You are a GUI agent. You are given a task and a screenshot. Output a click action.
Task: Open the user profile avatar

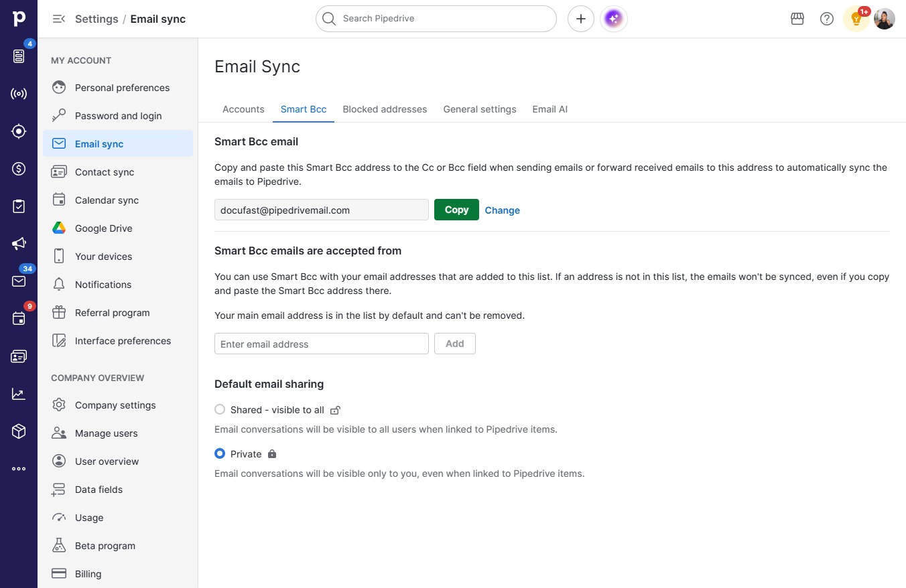coord(885,19)
